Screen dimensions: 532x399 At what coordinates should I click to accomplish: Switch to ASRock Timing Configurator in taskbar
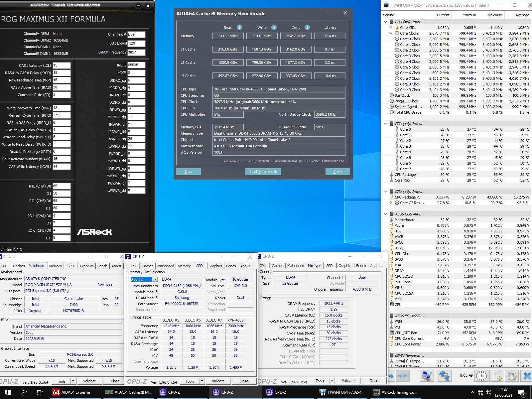(395, 392)
